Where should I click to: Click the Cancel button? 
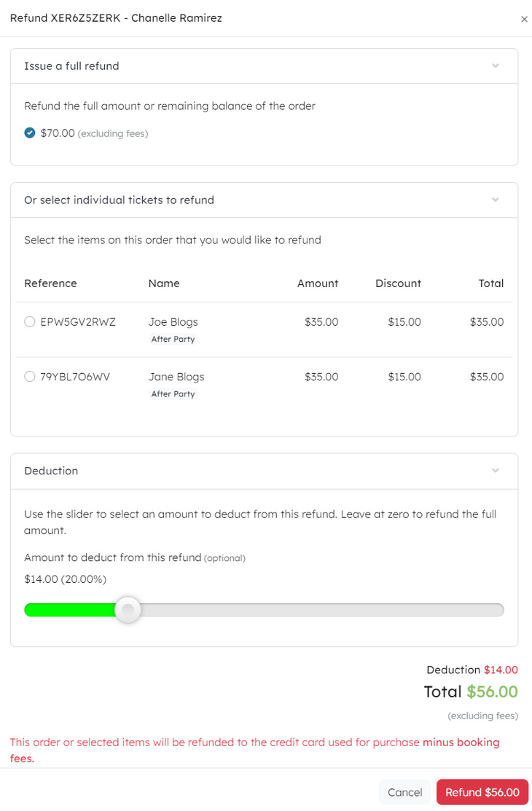tap(404, 792)
